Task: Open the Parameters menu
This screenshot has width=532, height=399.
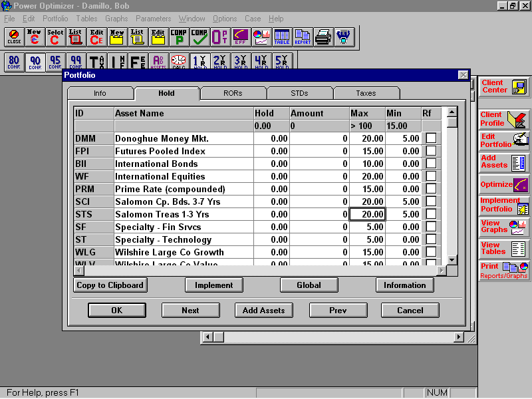Action: tap(154, 19)
